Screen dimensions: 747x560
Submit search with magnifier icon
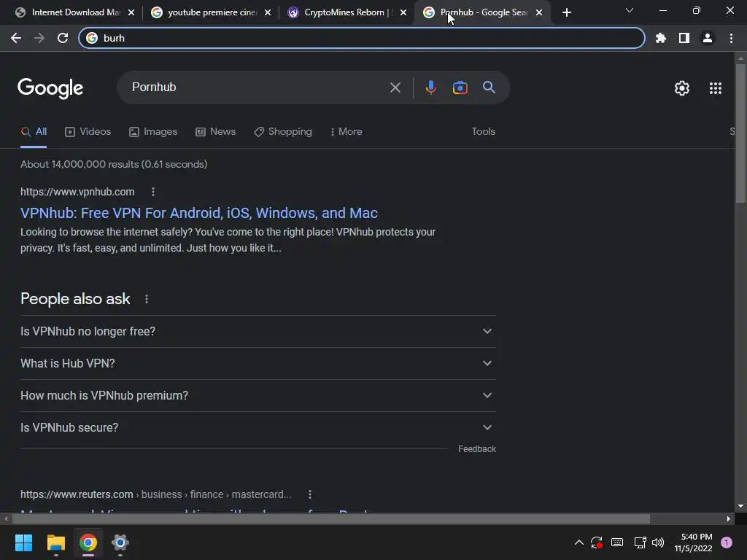tap(489, 87)
